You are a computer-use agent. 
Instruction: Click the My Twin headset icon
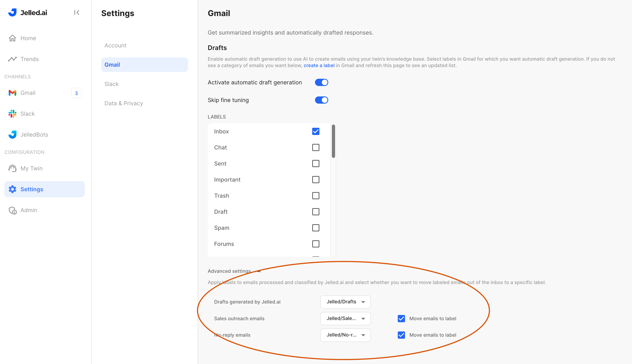pos(12,169)
